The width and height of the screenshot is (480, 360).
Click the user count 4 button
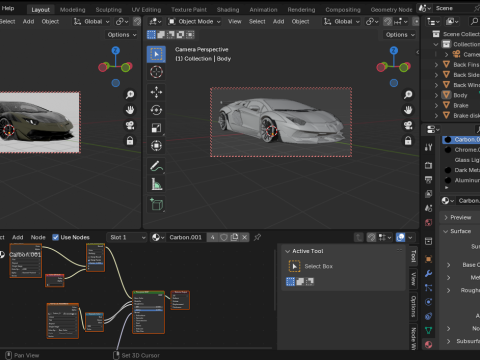click(212, 237)
